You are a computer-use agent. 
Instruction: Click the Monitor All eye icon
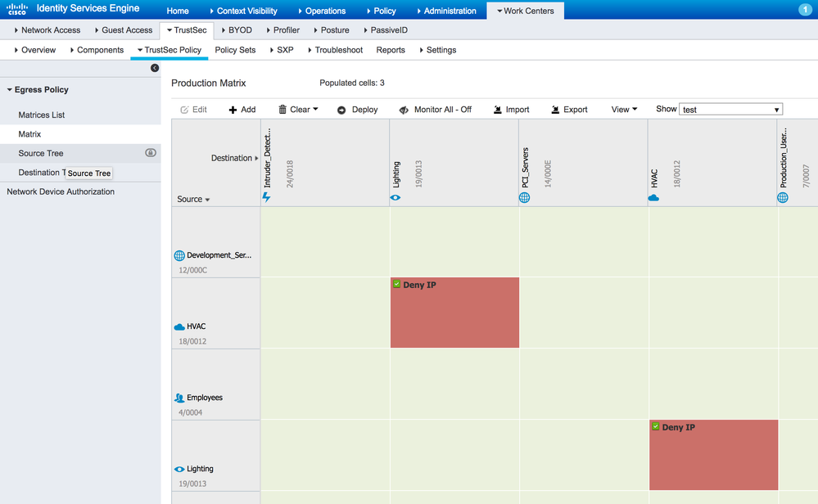404,110
